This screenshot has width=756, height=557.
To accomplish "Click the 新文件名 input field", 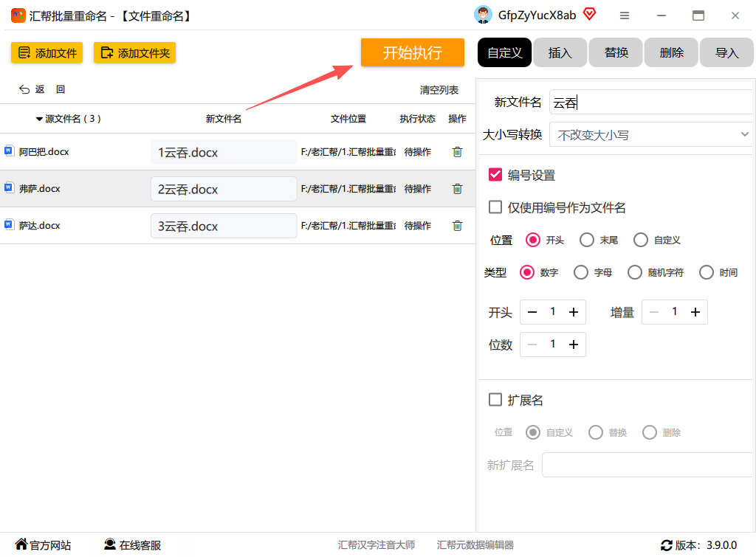I will (650, 102).
